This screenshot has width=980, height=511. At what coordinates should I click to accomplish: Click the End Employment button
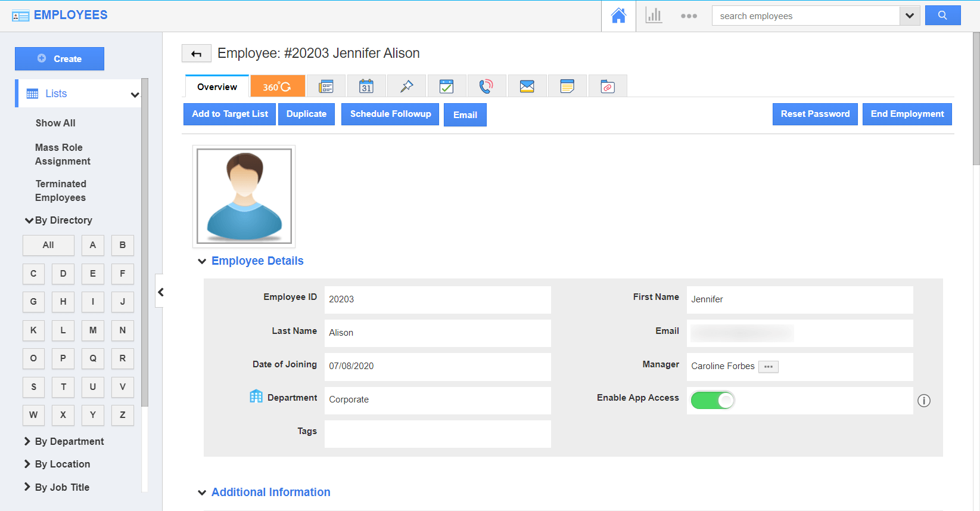[x=907, y=114]
